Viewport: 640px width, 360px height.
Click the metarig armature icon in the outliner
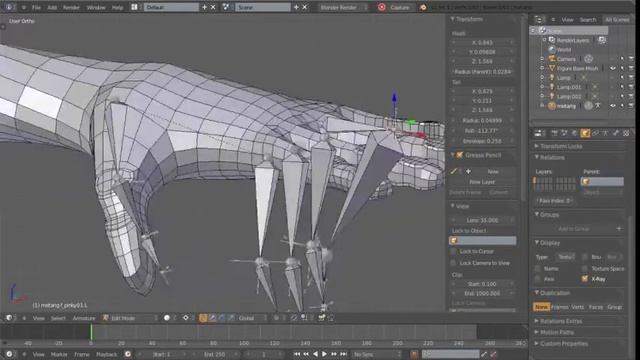[552, 106]
